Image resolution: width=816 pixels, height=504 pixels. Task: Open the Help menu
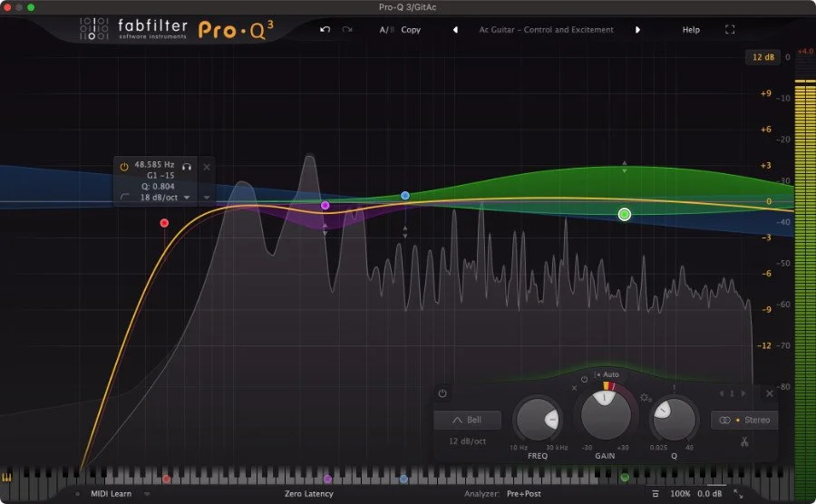point(691,30)
